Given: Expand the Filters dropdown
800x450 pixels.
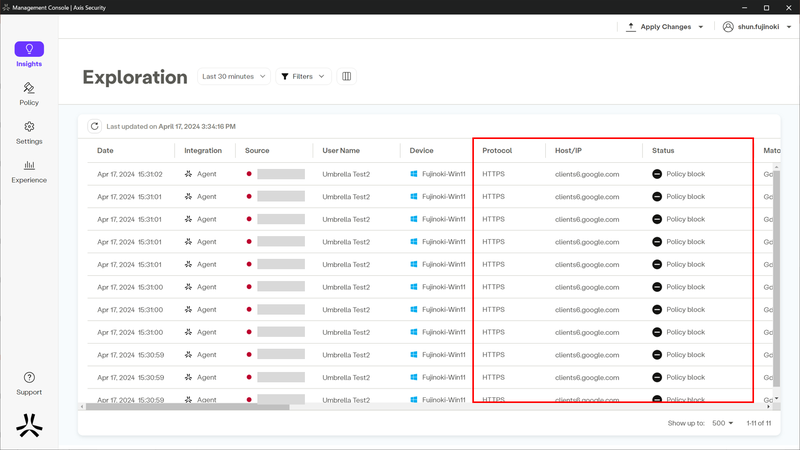Looking at the screenshot, I should tap(303, 77).
